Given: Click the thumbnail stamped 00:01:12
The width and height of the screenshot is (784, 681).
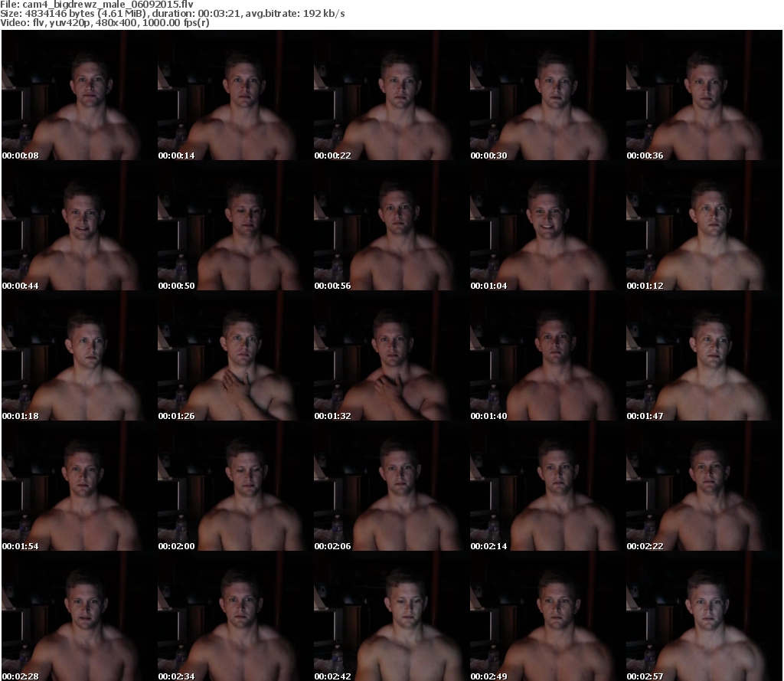Looking at the screenshot, I should (x=704, y=226).
